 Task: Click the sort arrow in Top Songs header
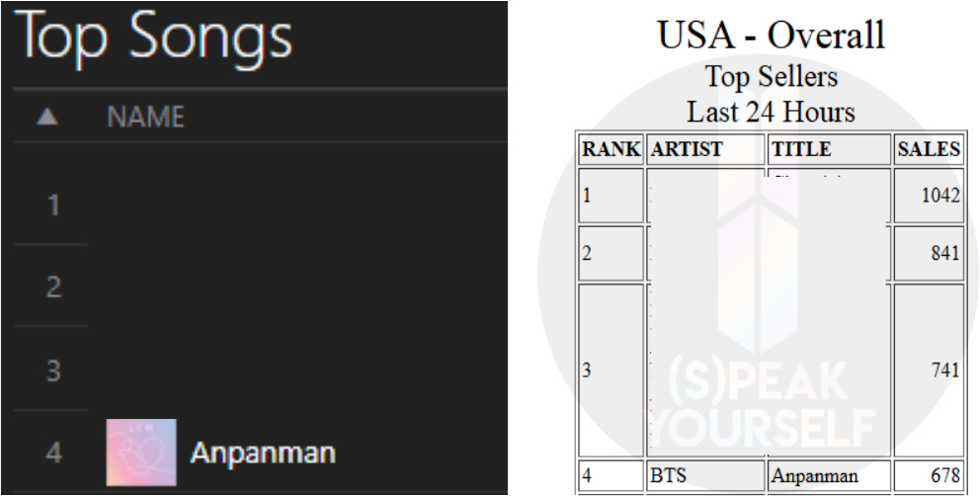(47, 118)
